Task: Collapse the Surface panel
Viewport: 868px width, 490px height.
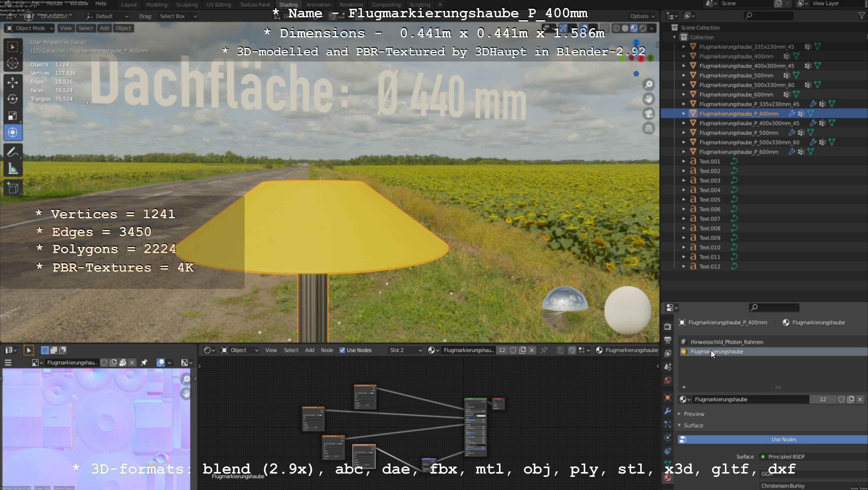Action: [679, 425]
